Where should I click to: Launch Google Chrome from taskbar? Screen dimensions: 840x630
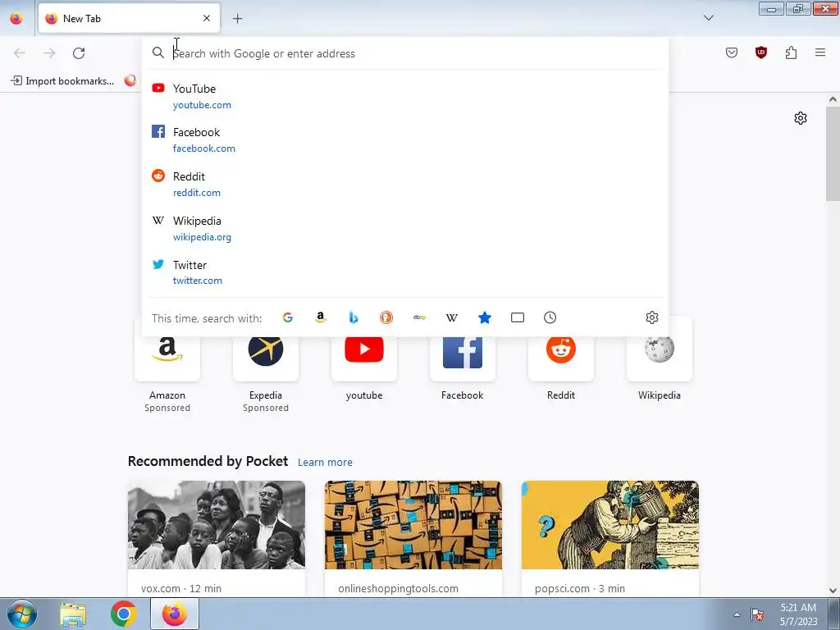[124, 614]
